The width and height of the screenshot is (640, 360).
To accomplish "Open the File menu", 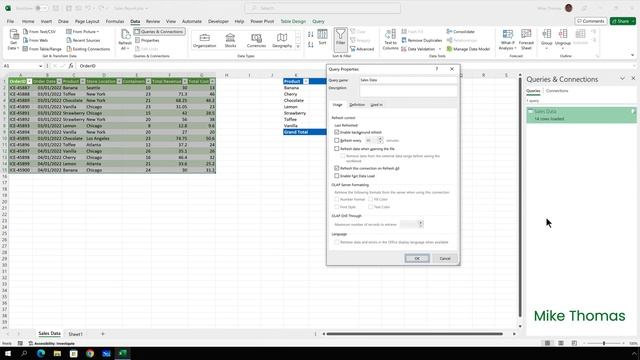I will [x=10, y=21].
